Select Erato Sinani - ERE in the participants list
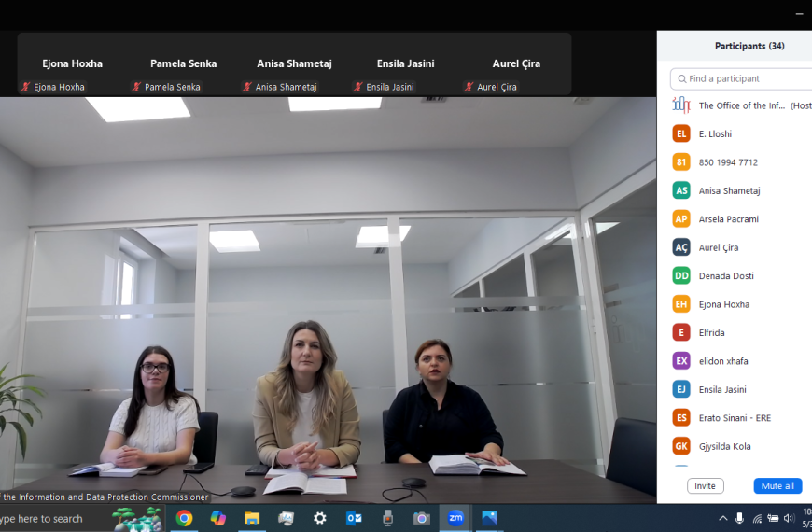This screenshot has height=532, width=812. pos(735,417)
